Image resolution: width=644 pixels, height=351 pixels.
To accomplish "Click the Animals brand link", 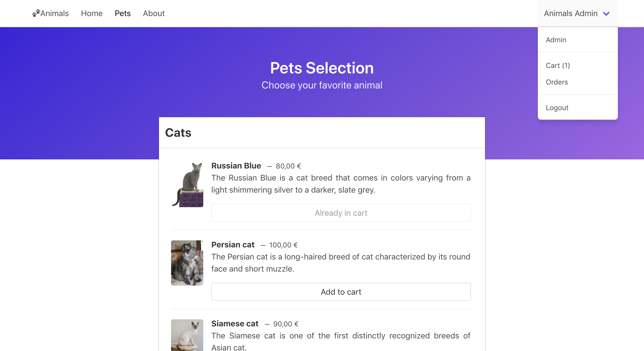I will (50, 13).
